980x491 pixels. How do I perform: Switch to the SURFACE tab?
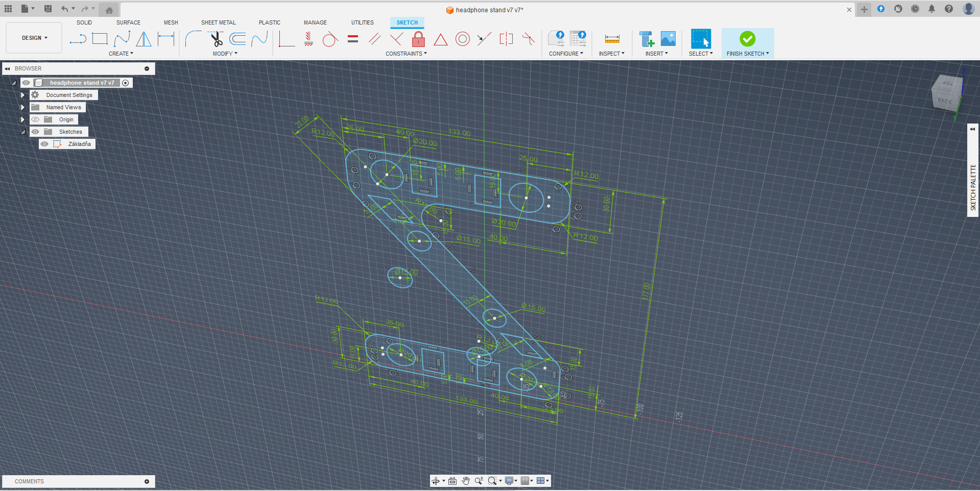[128, 22]
